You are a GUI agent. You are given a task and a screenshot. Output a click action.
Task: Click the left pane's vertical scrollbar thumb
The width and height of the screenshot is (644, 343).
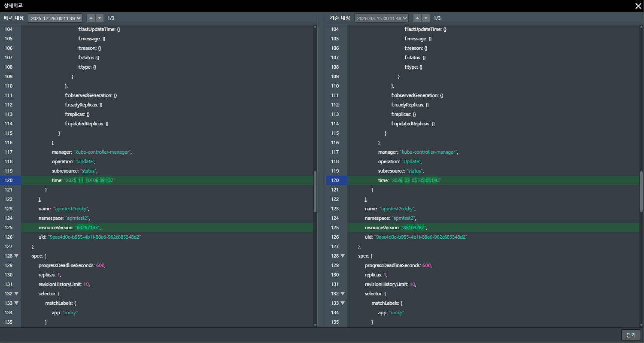click(x=315, y=191)
